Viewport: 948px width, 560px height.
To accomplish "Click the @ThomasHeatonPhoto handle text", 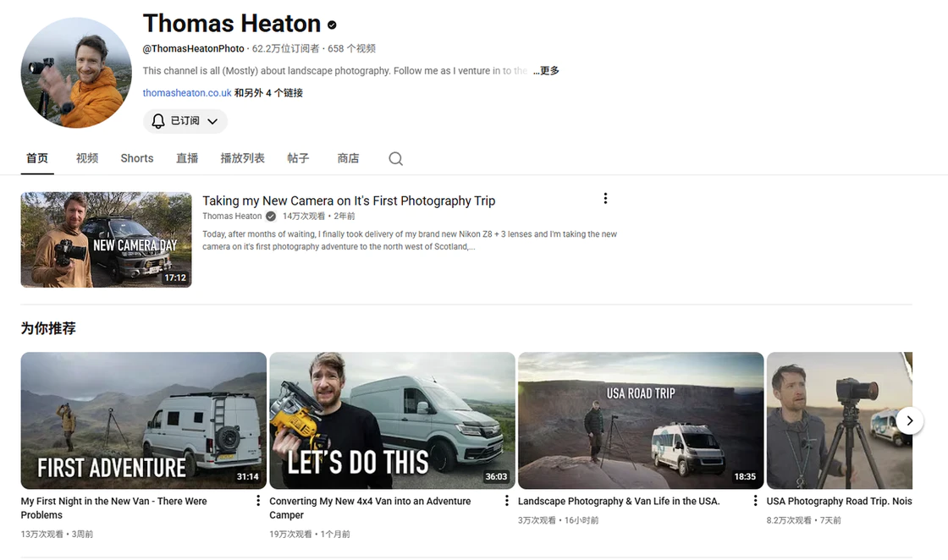I will coord(194,48).
